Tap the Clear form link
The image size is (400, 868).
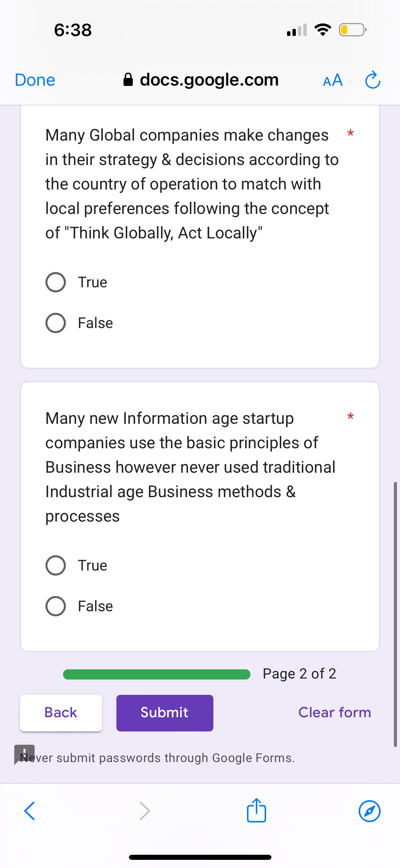pos(335,713)
